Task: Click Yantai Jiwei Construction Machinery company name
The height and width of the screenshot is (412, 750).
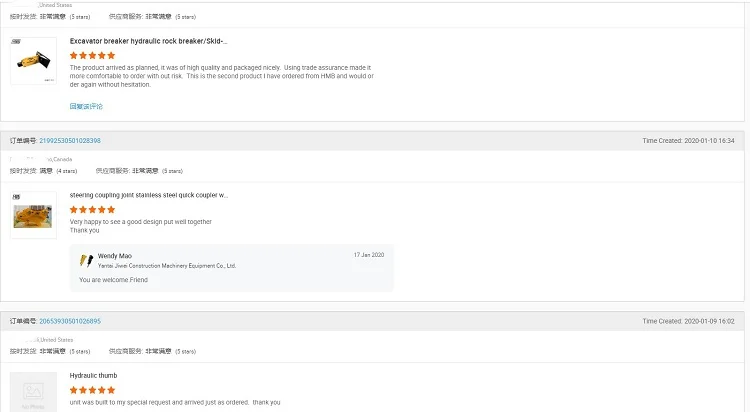Action: click(x=167, y=266)
